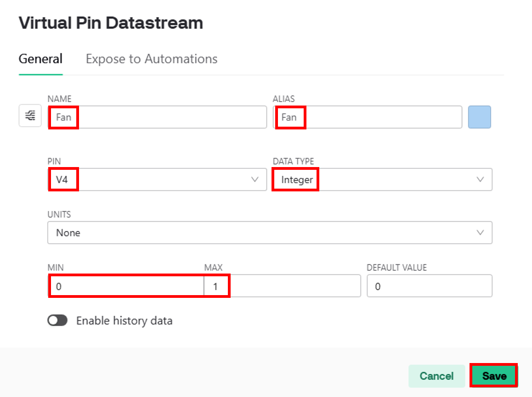Click the PIN dropdown chevron arrow
This screenshot has width=532, height=397.
(x=255, y=179)
